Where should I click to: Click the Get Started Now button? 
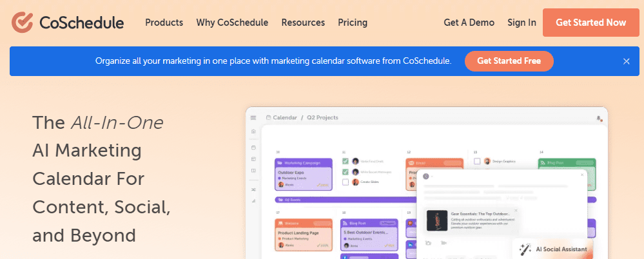tap(591, 23)
